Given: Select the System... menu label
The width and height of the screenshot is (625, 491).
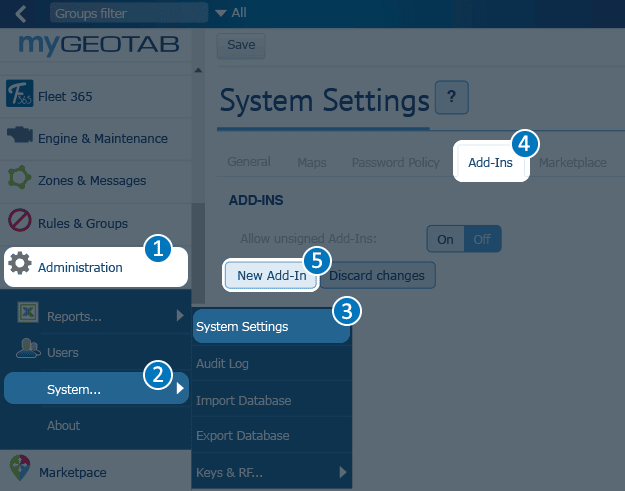Looking at the screenshot, I should (74, 389).
